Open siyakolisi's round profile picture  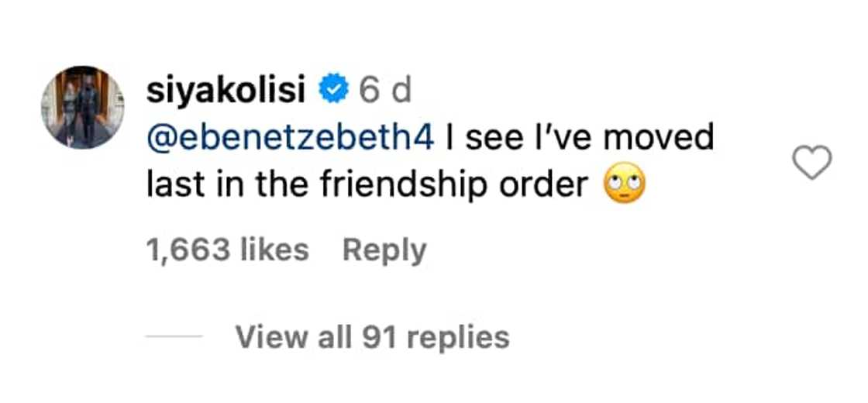coord(82,107)
